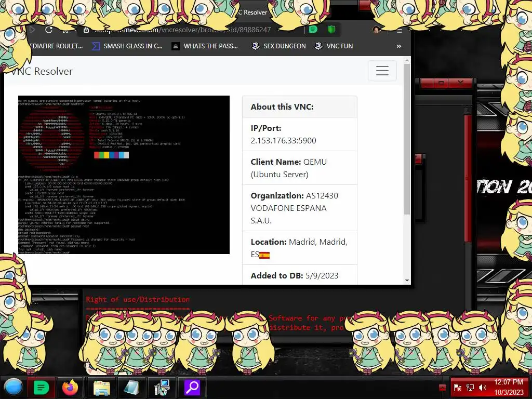
Task: Click the Organization AS12430 VODAFONE text
Action: click(295, 208)
